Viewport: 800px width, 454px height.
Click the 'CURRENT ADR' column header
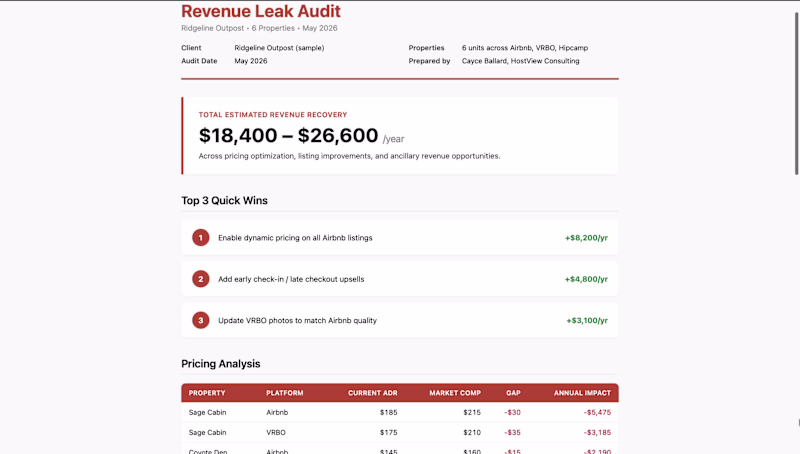(372, 393)
